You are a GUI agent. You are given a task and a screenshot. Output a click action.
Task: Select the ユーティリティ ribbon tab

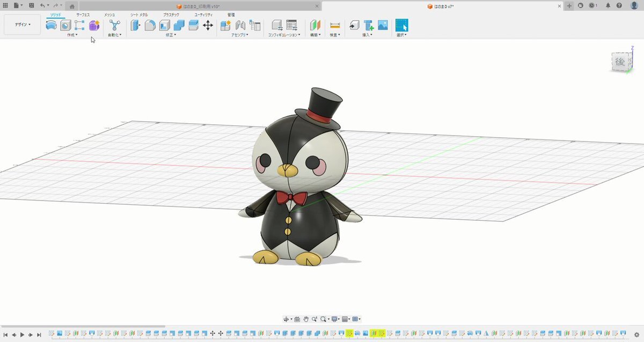point(203,15)
